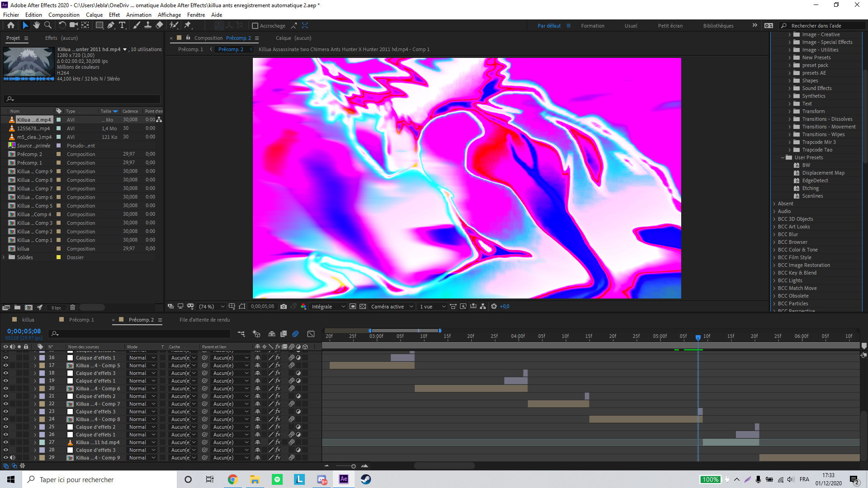The image size is (868, 488).
Task: Select the Puppet Pin tool
Action: click(x=188, y=25)
